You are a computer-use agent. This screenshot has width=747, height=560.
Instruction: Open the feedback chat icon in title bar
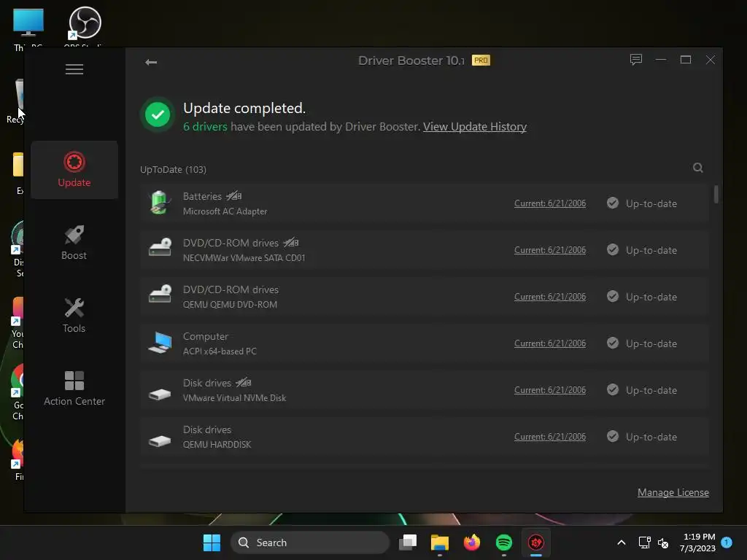[636, 60]
